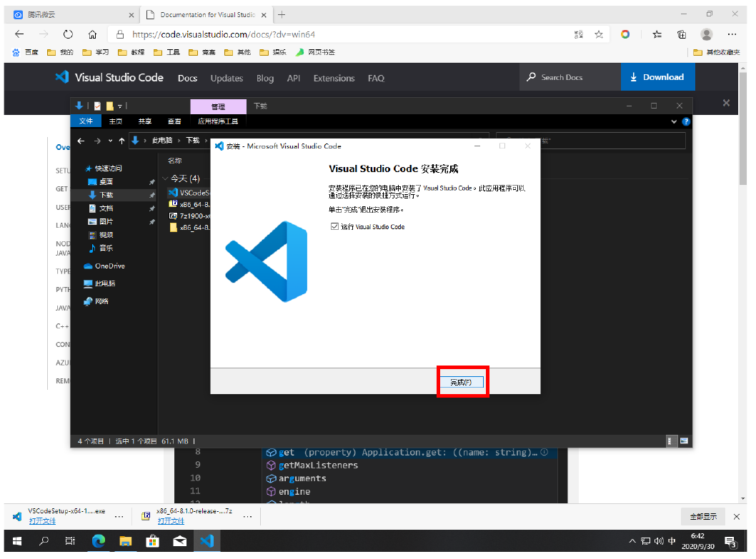Open the 查看 tab in Explorer ribbon
The height and width of the screenshot is (559, 756).
(174, 121)
